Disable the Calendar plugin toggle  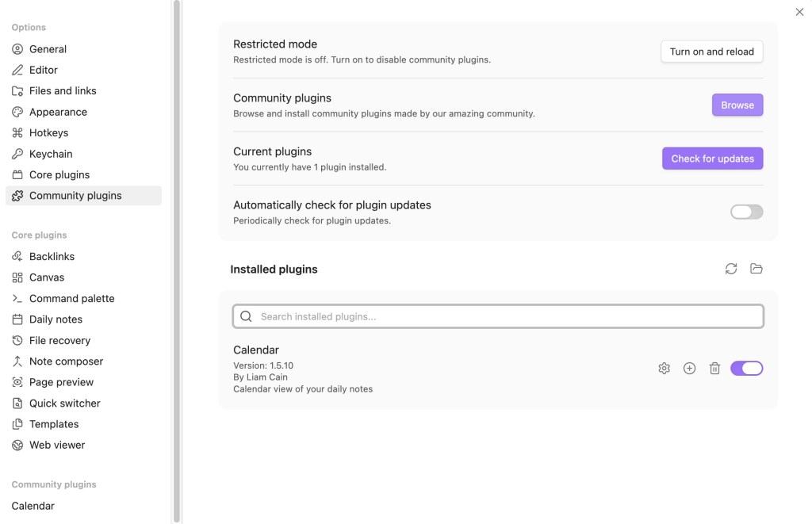pos(746,368)
